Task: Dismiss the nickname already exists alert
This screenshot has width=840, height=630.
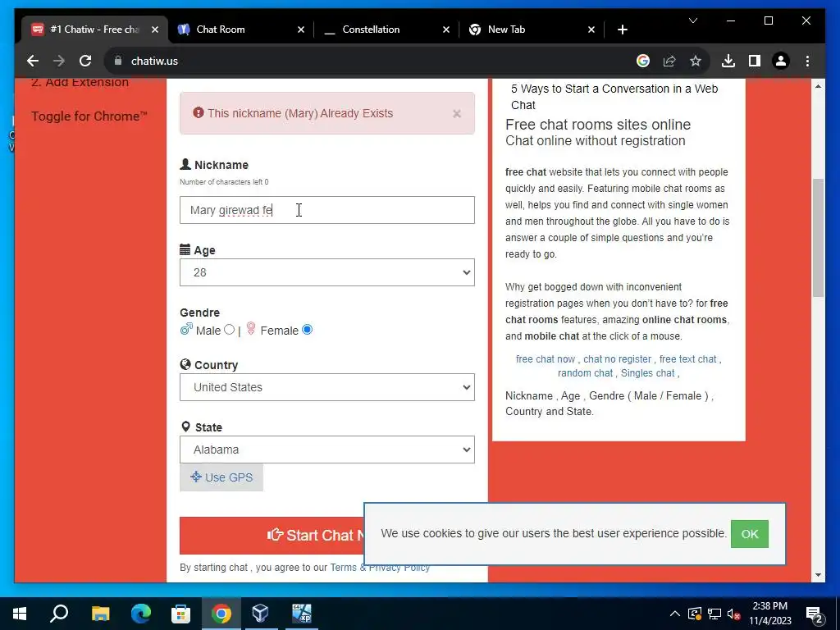Action: coord(456,113)
